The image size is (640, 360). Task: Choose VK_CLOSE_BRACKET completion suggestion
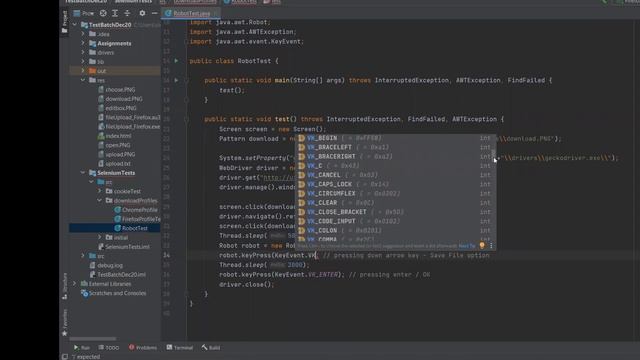click(x=395, y=212)
